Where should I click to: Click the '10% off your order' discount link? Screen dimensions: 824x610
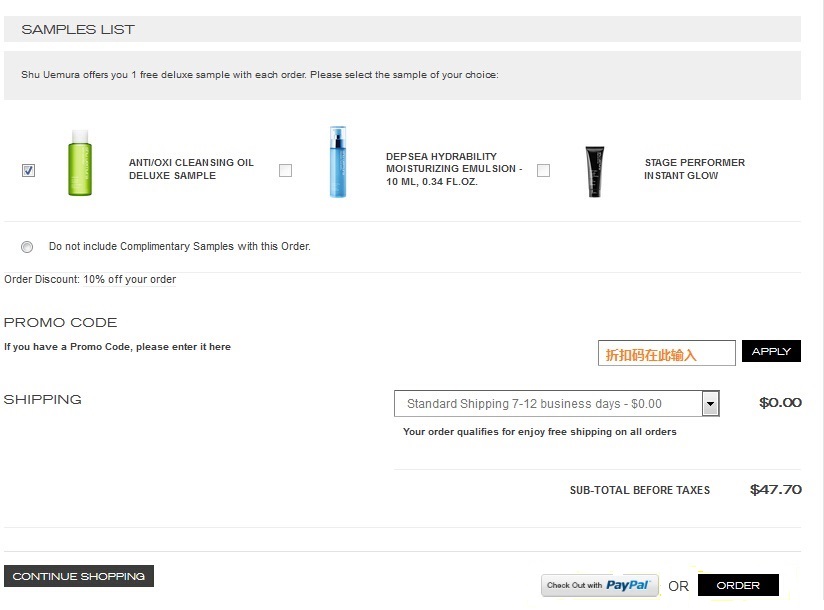(129, 280)
